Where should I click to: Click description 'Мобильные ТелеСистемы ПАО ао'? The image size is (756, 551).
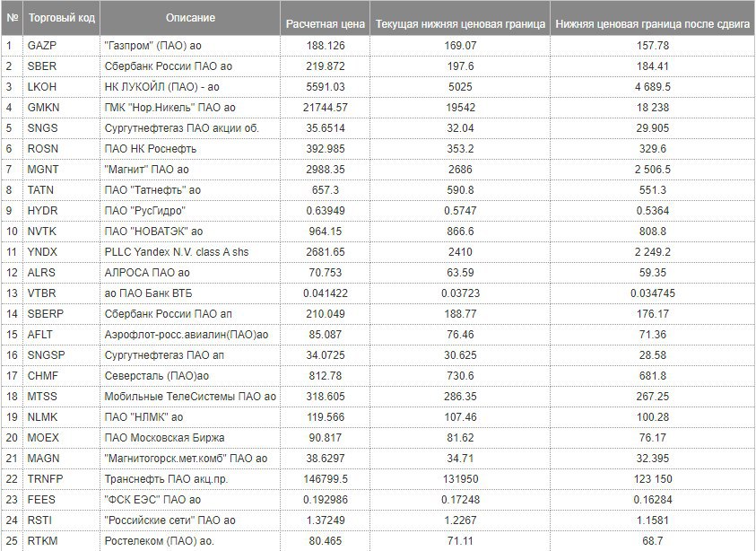click(190, 397)
